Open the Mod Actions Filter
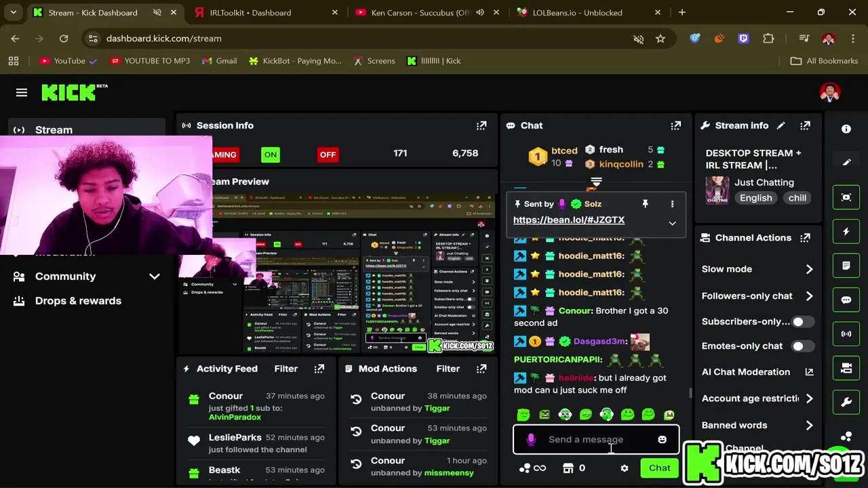The width and height of the screenshot is (868, 488). (x=448, y=369)
